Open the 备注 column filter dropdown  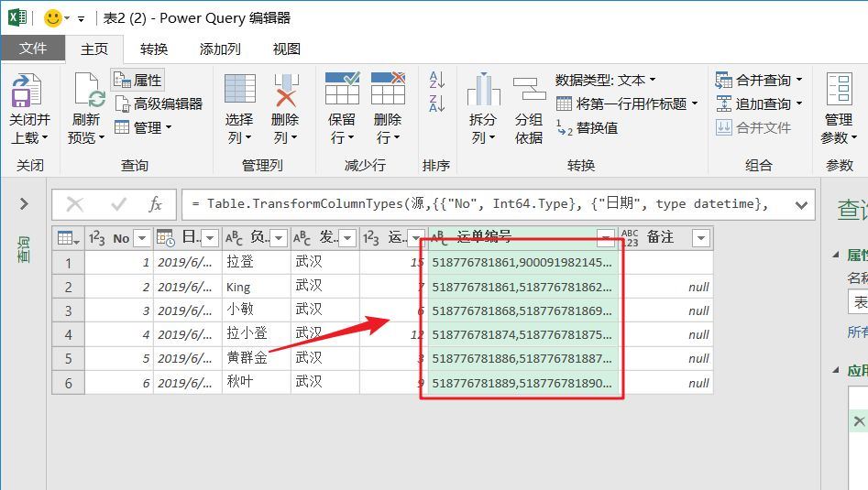[701, 238]
